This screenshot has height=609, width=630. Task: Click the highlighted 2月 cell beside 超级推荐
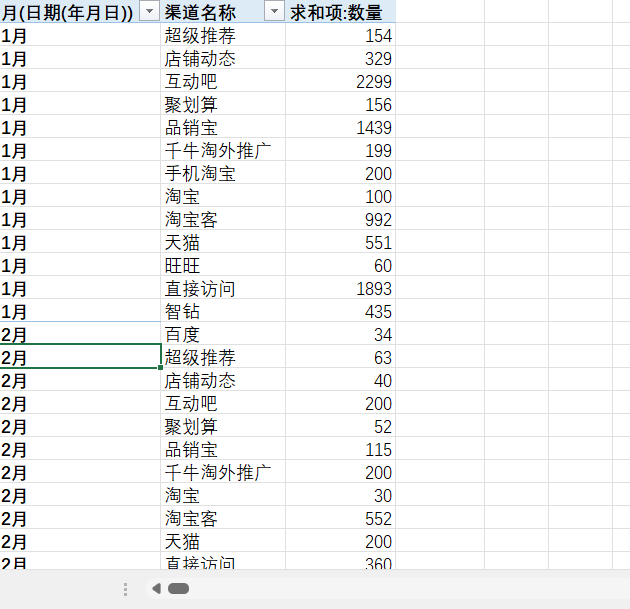pyautogui.click(x=80, y=357)
